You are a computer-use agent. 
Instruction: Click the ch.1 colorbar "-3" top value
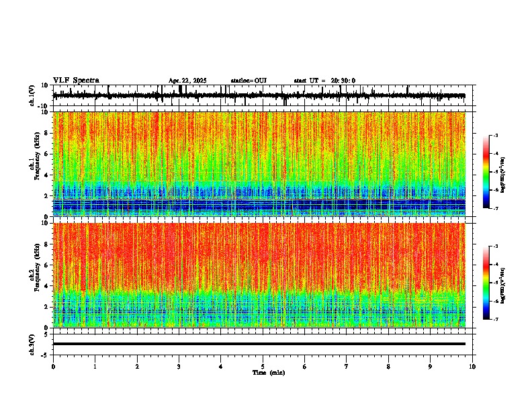pyautogui.click(x=496, y=136)
